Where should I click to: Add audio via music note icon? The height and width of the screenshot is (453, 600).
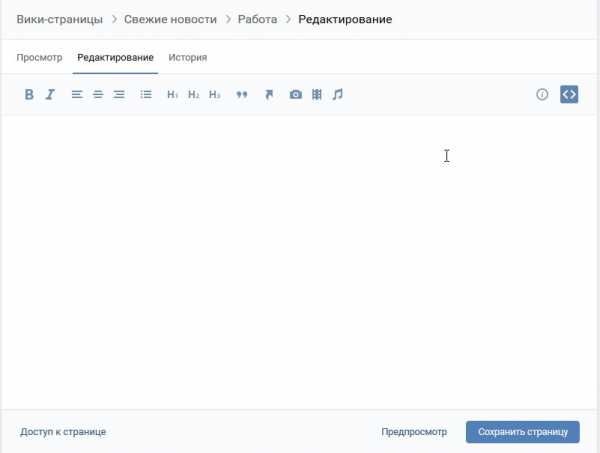(338, 95)
